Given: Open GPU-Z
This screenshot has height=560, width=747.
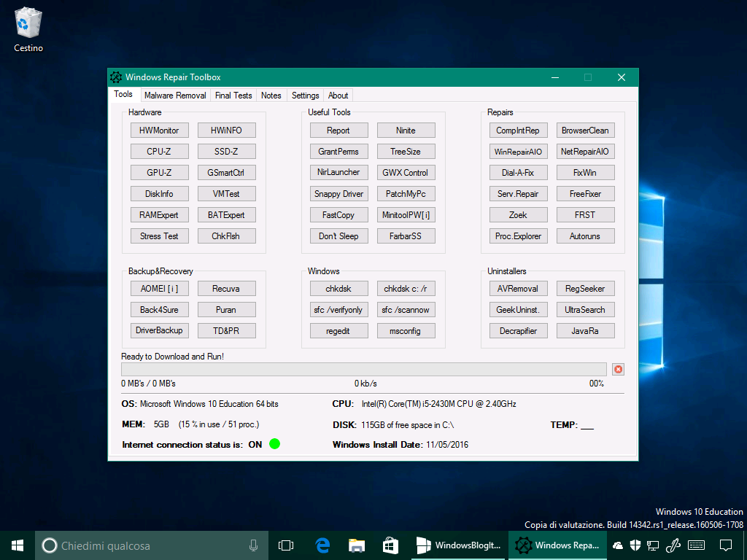Looking at the screenshot, I should [159, 173].
